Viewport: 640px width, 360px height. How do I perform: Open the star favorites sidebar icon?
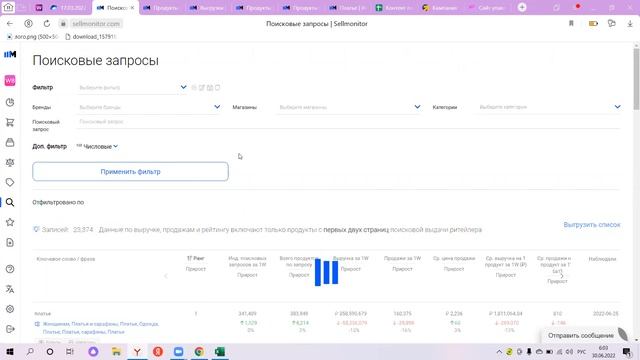point(10,222)
